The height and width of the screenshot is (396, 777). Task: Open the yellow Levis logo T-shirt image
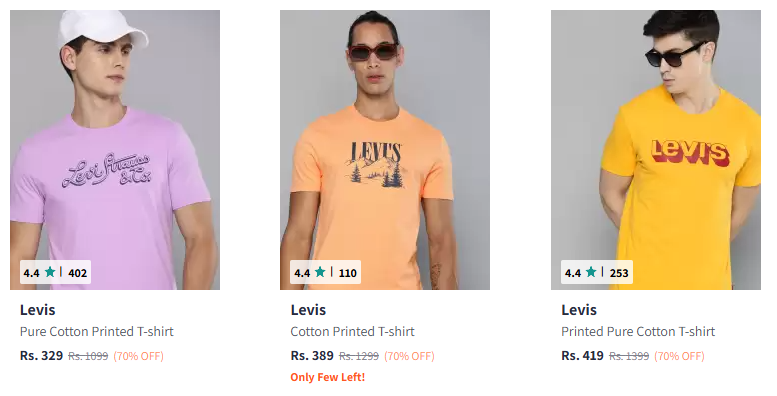pos(656,150)
